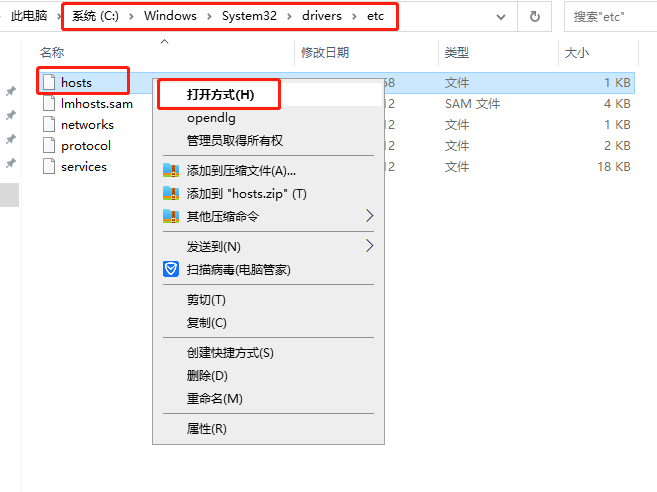This screenshot has width=657, height=492.
Task: Choose 复制(C) from context menu
Action: [x=207, y=323]
